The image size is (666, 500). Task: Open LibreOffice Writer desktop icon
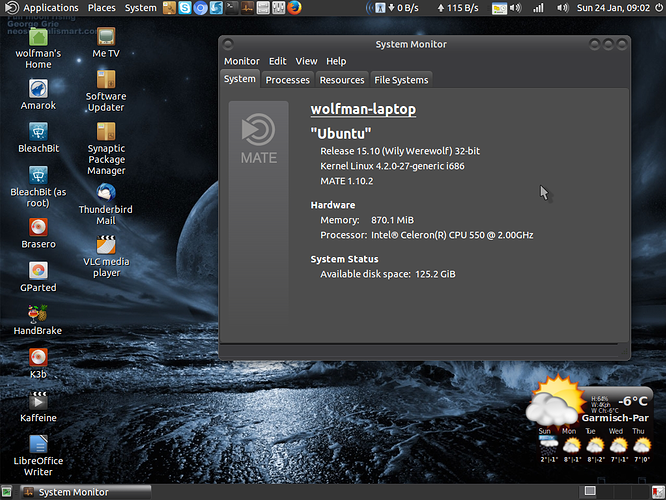[x=38, y=444]
